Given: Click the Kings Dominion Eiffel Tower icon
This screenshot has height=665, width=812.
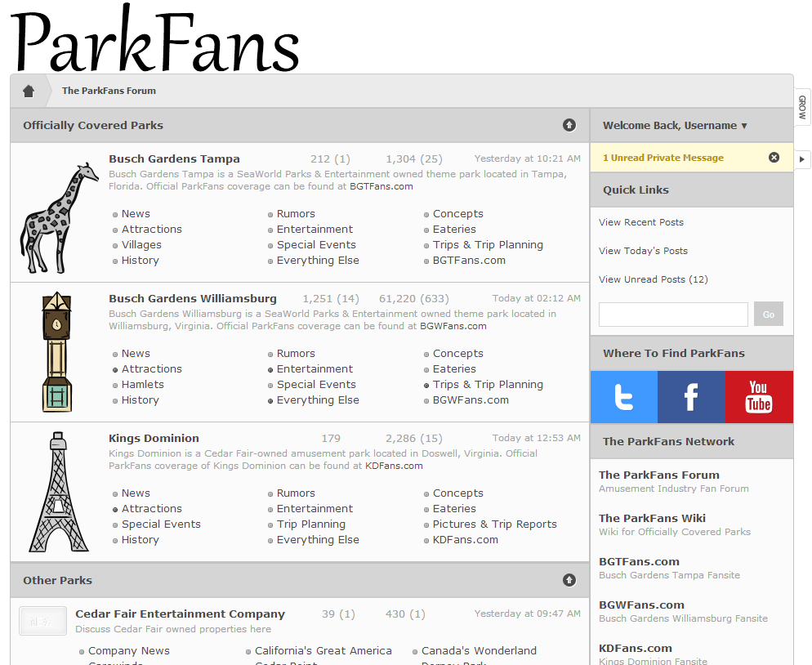Looking at the screenshot, I should (x=58, y=492).
